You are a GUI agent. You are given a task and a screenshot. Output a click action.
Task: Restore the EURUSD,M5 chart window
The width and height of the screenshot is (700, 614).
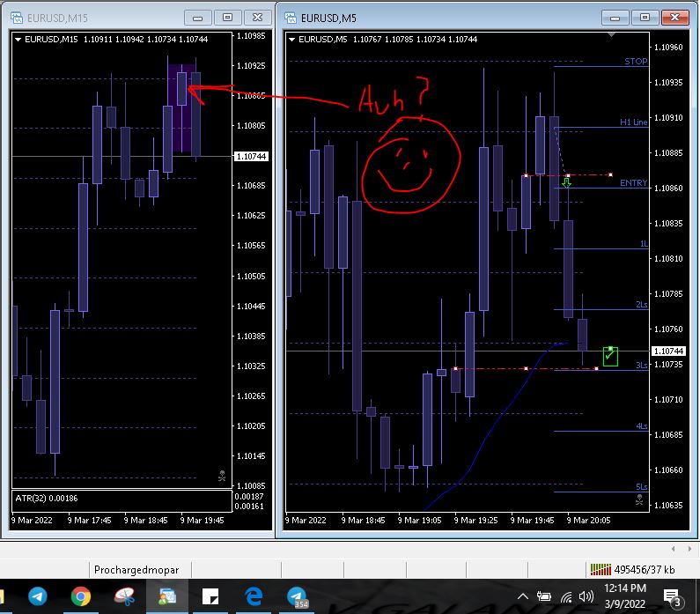coord(645,18)
